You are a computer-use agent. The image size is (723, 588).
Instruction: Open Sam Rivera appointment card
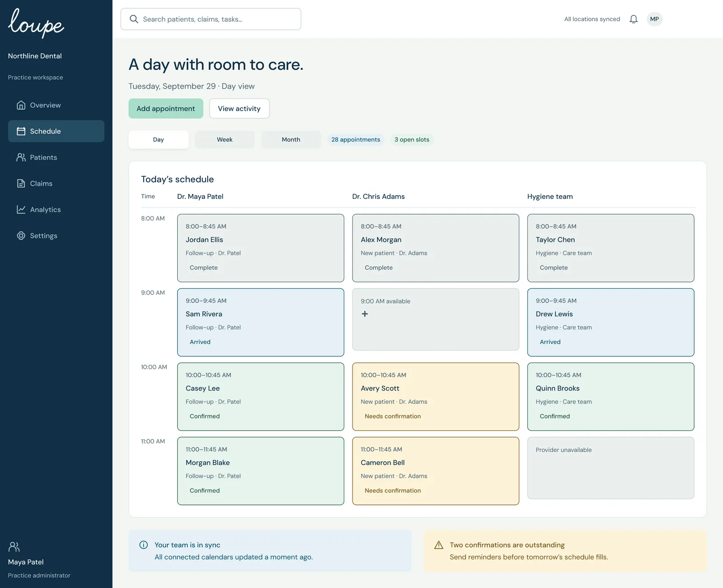261,322
